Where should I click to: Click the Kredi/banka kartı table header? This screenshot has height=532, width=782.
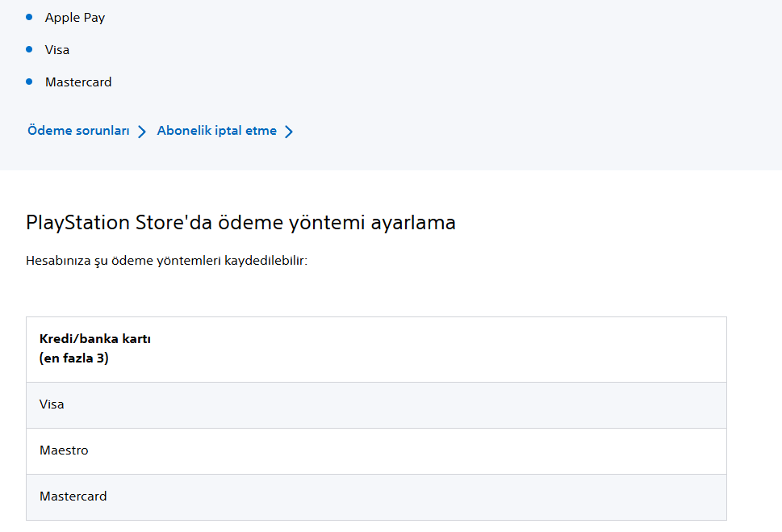click(x=377, y=350)
